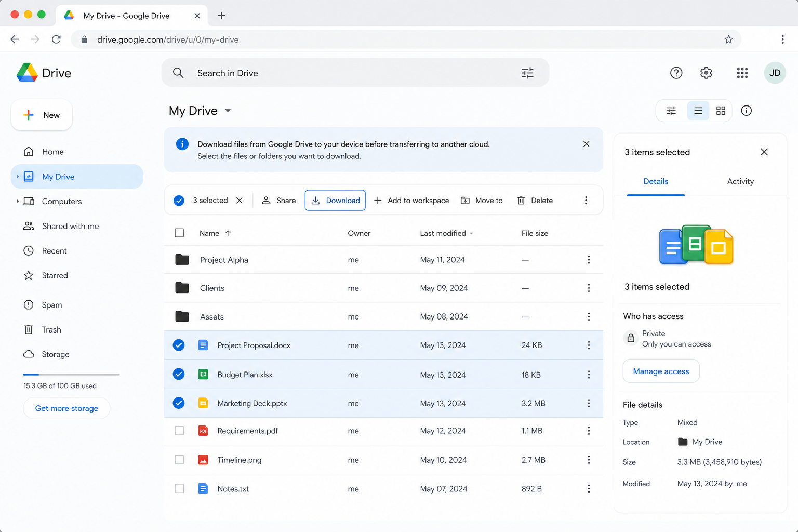This screenshot has height=532, width=798.
Task: Open the Spam section
Action: coord(77,305)
